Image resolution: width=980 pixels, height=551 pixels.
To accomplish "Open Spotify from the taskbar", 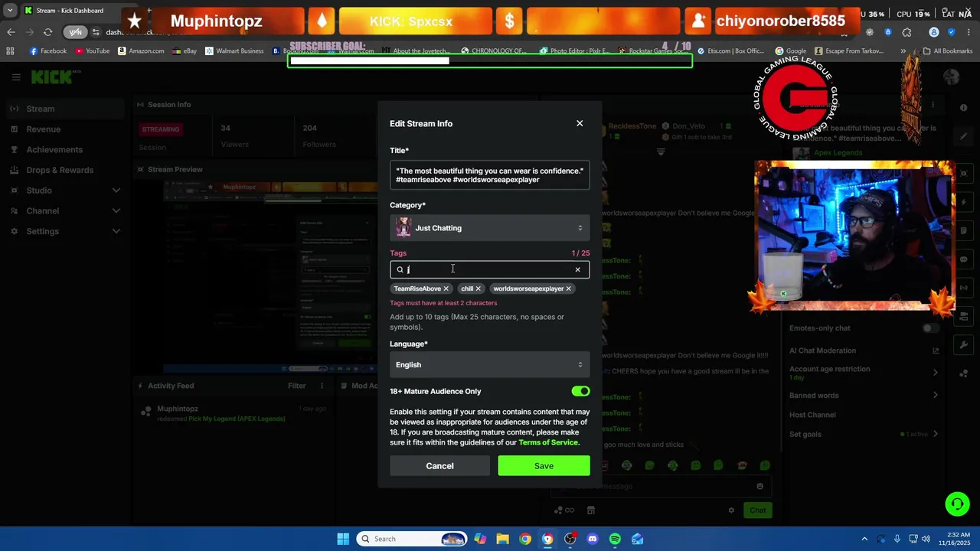I will coord(615,539).
